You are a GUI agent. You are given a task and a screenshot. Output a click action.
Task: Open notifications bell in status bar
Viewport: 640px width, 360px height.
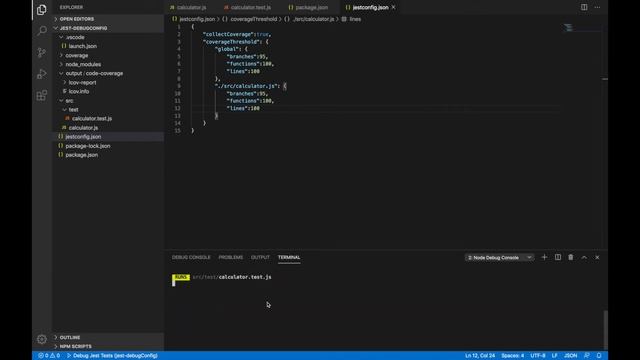(599, 356)
